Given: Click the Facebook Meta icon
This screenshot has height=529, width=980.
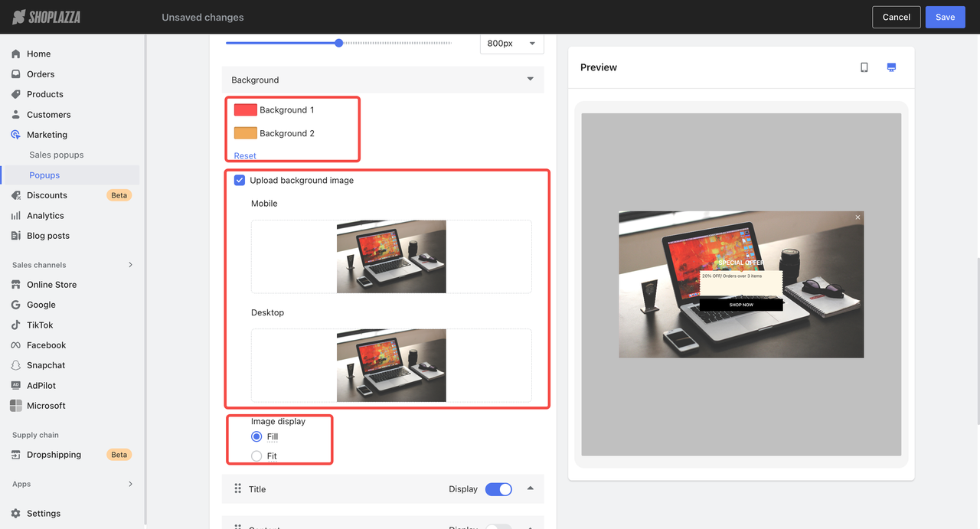Looking at the screenshot, I should coord(16,345).
